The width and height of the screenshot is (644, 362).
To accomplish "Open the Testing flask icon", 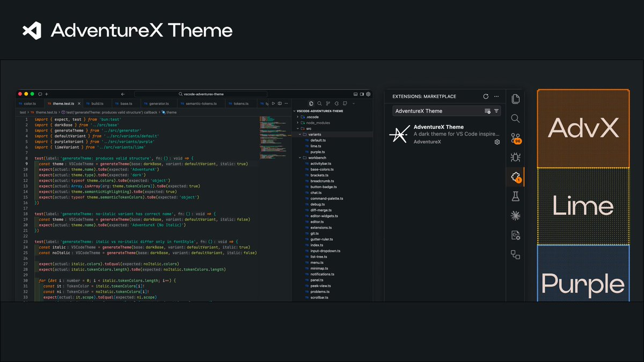I will (516, 197).
